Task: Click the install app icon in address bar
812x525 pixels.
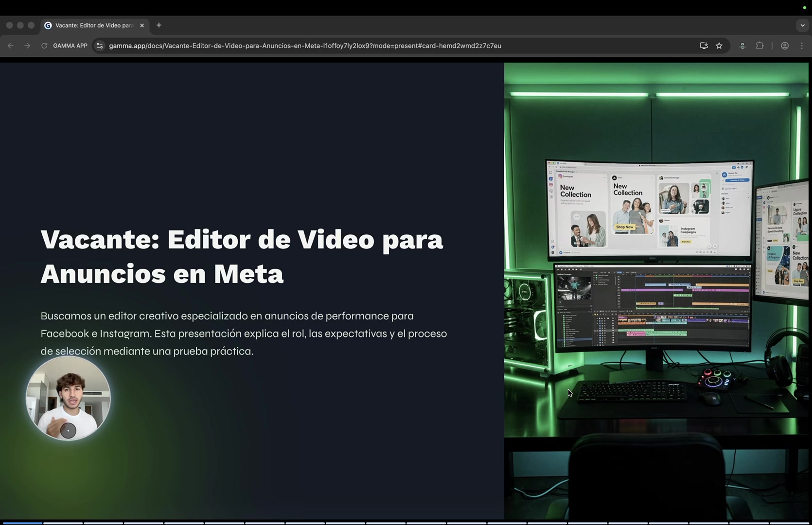Action: coord(704,46)
